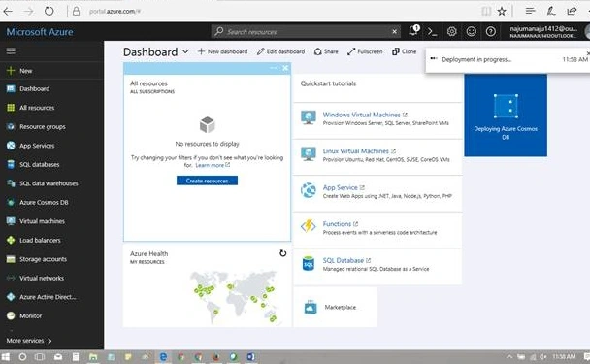The height and width of the screenshot is (364, 590).
Task: Open the help question mark icon
Action: click(491, 32)
